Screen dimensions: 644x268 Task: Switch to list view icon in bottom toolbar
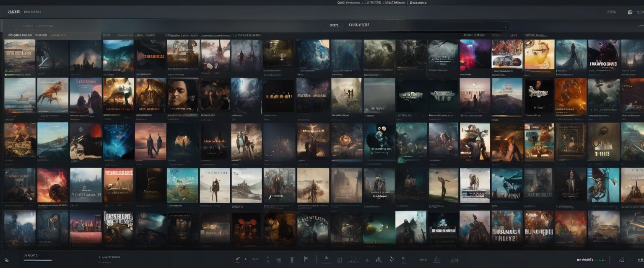click(292, 260)
